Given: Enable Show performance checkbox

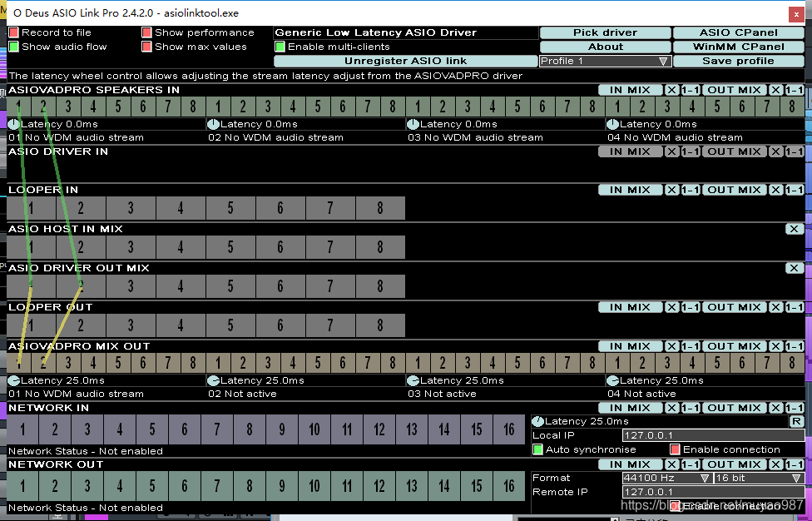Looking at the screenshot, I should tap(146, 32).
